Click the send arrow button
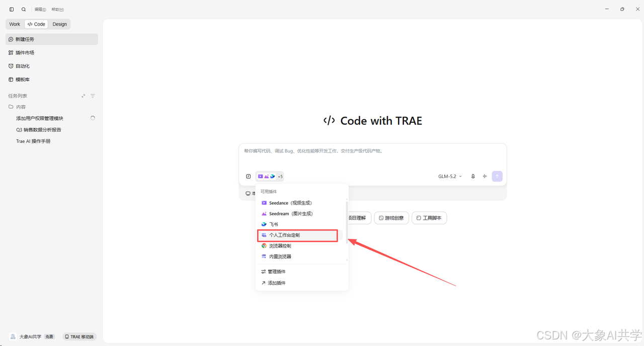Image resolution: width=644 pixels, height=346 pixels. click(x=497, y=177)
